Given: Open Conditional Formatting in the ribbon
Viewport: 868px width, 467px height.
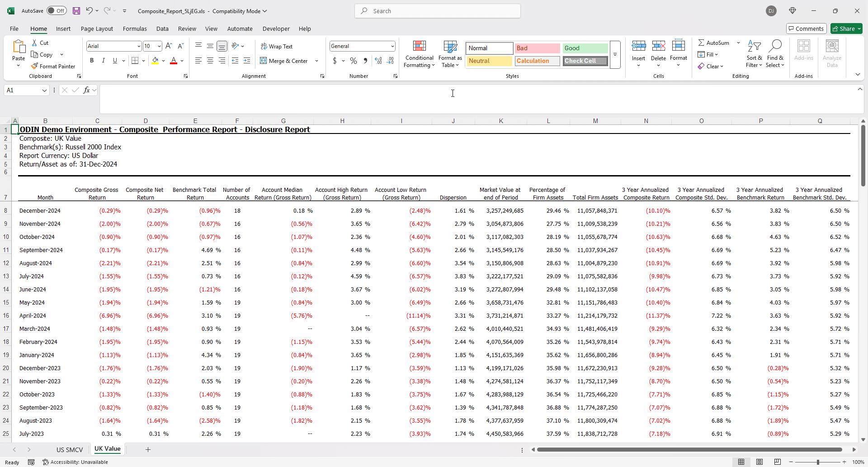Looking at the screenshot, I should pos(419,54).
